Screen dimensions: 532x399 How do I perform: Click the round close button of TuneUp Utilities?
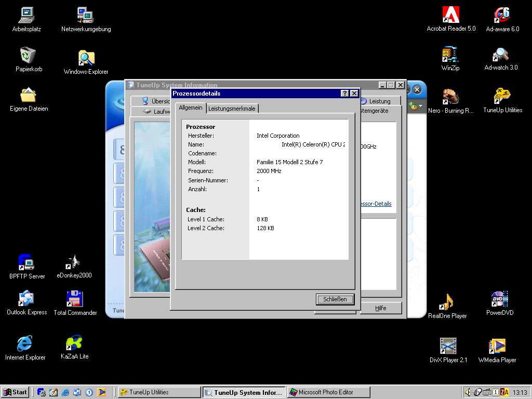click(x=417, y=89)
